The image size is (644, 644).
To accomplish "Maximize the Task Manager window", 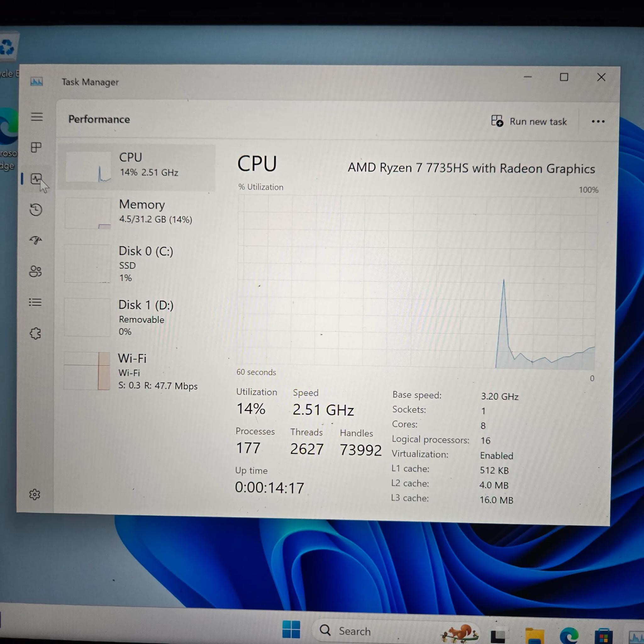I will (564, 77).
